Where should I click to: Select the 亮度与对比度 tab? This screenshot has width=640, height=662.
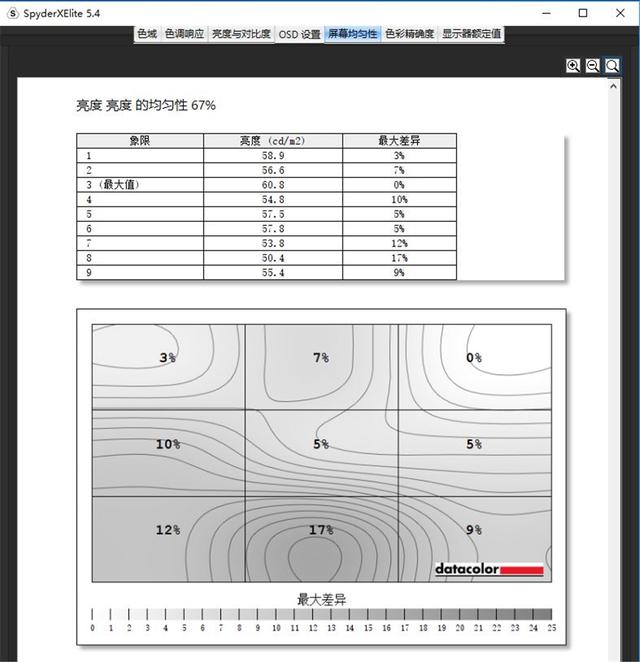click(x=241, y=34)
